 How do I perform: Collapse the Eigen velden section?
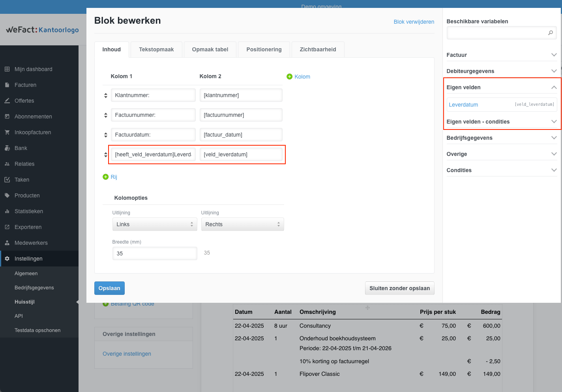554,87
